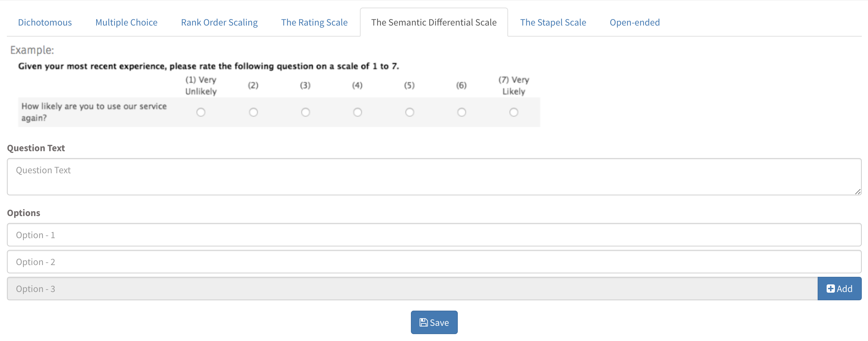Open the Open-ended tab
868x341 pixels.
[x=635, y=22]
